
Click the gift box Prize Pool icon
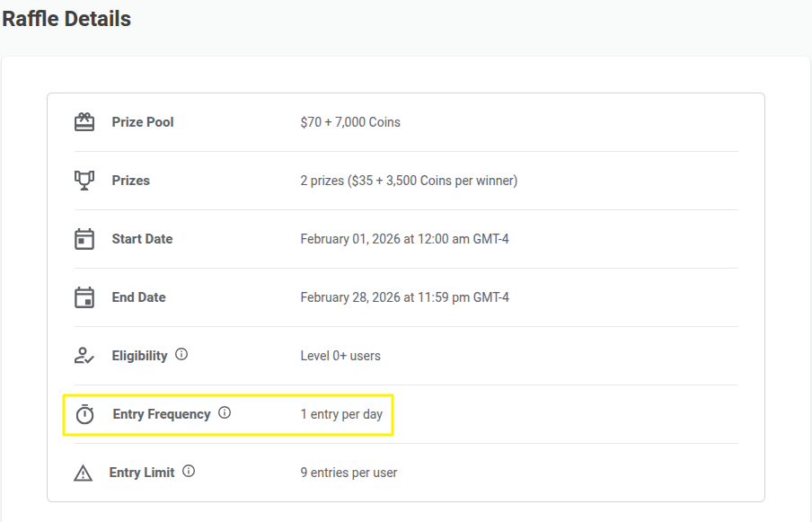pos(84,122)
